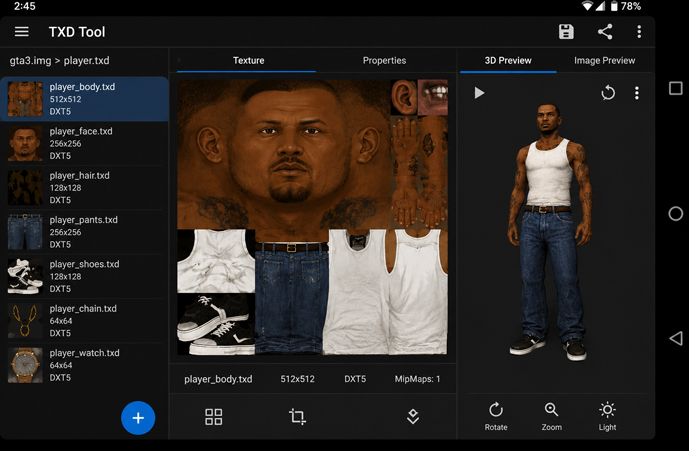
Task: Tap the DXT5 format label in info bar
Action: click(x=355, y=379)
